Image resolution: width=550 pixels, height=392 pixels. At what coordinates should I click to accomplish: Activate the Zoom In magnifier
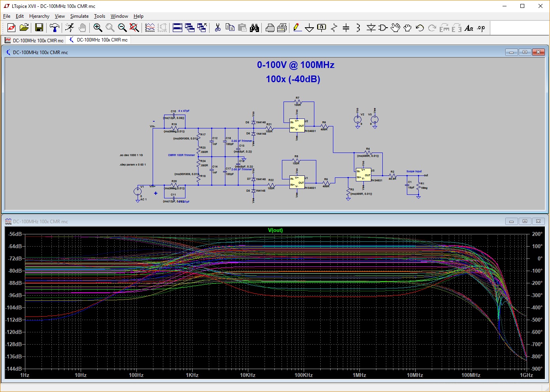pyautogui.click(x=98, y=28)
